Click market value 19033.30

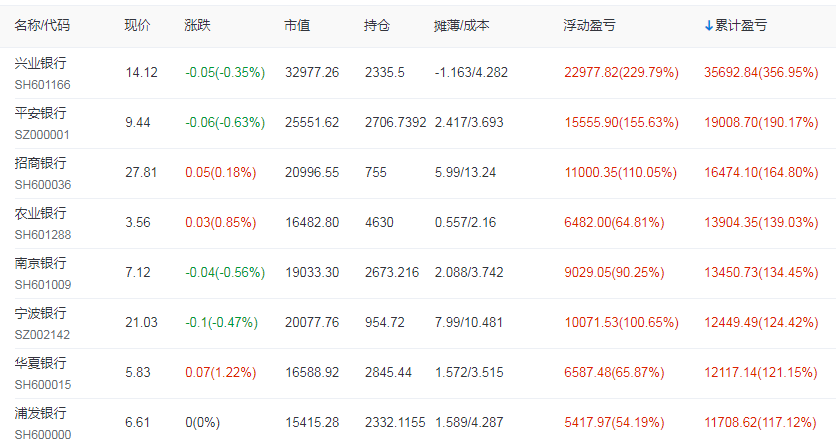coord(312,273)
